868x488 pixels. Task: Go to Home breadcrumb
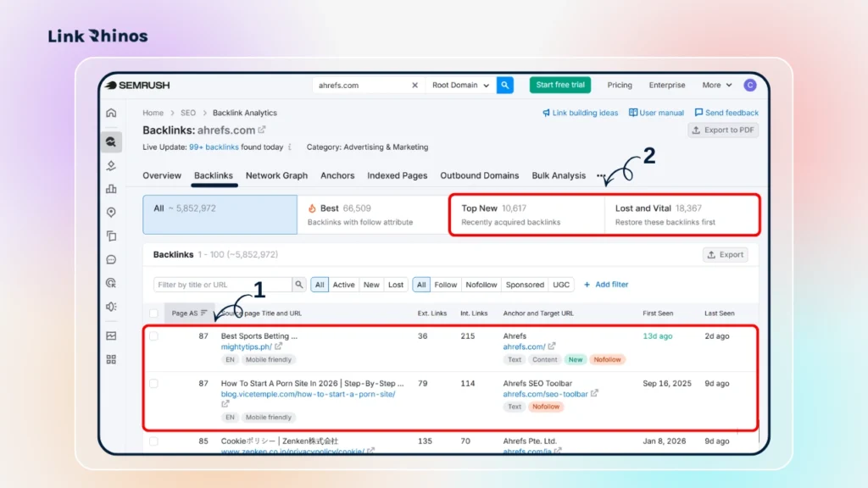tap(153, 113)
